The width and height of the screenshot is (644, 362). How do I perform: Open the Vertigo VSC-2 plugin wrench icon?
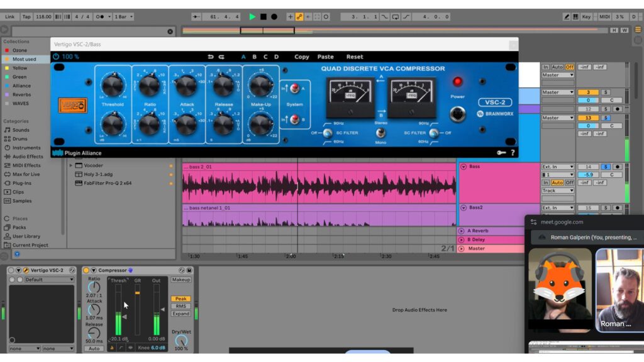coord(26,270)
